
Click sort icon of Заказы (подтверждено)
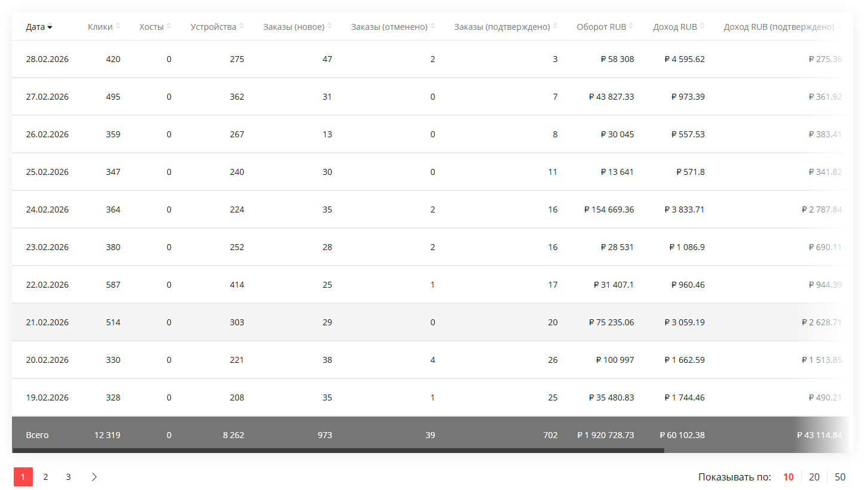(x=556, y=26)
